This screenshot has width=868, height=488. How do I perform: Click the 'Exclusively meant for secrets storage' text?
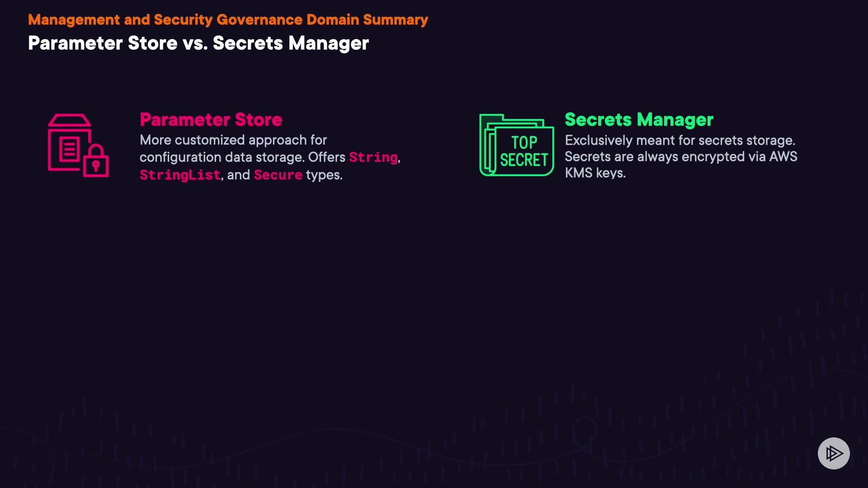679,141
